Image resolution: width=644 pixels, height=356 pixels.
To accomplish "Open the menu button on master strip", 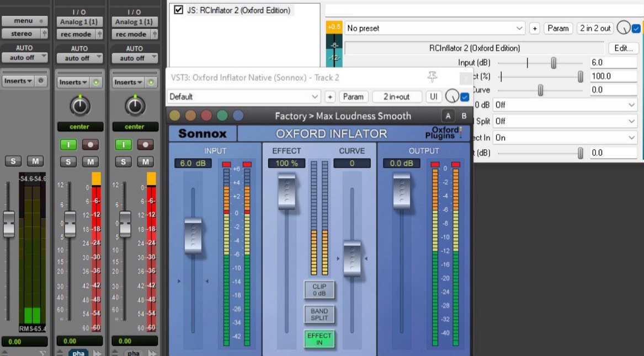I will 25,21.
